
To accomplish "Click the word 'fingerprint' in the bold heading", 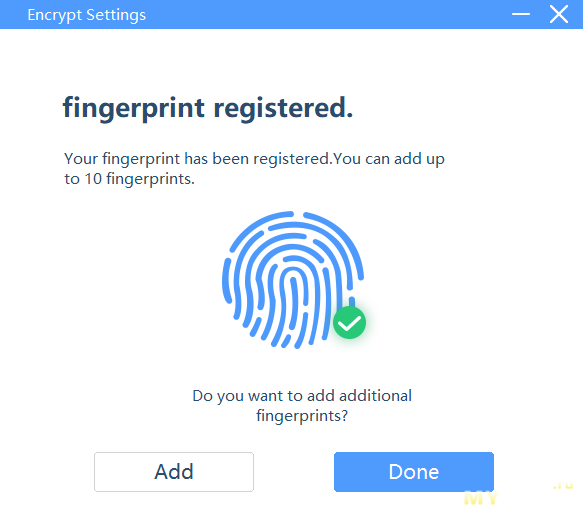I will tap(134, 108).
